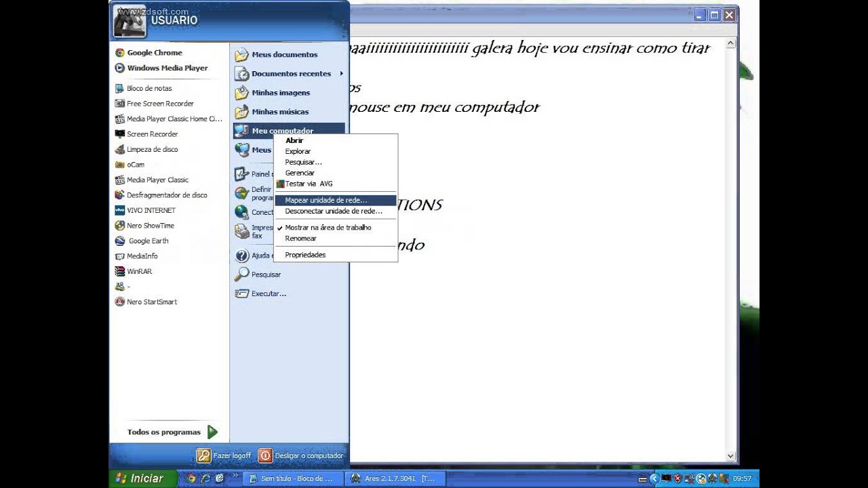Click text 'galera hoje vou ensinar como tirar'
This screenshot has height=488, width=868.
pyautogui.click(x=591, y=48)
